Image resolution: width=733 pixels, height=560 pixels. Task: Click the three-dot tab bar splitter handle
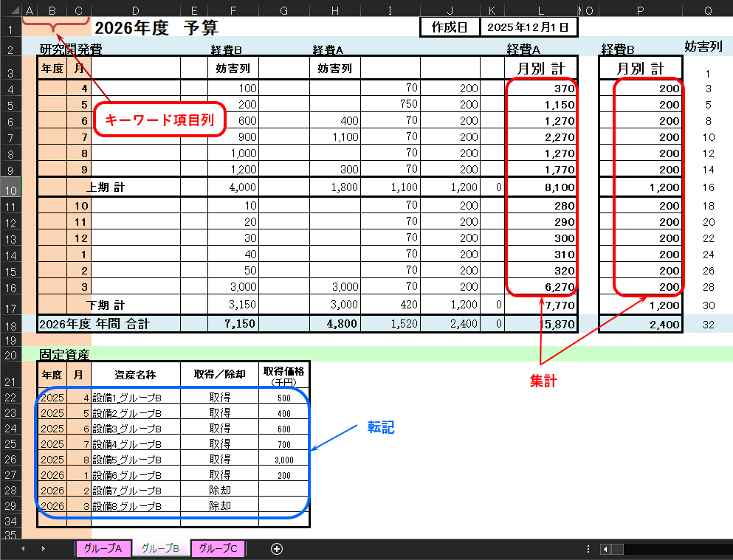pos(588,549)
